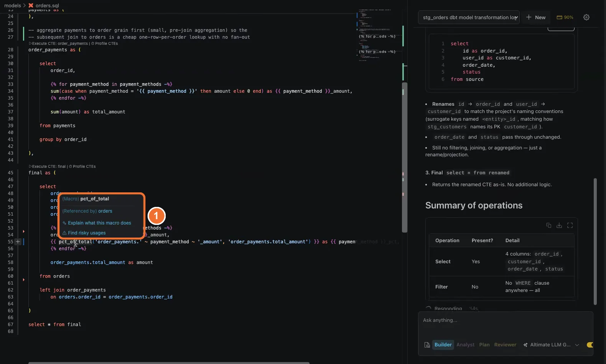Switch to Analyst mode
Image resolution: width=606 pixels, height=364 pixels.
point(465,345)
